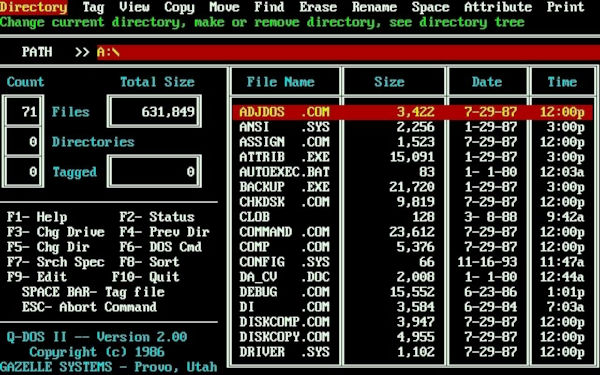Screen dimensions: 600x375
Task: Click the F6- DOS Cmd shortcut
Action: pyautogui.click(x=160, y=247)
